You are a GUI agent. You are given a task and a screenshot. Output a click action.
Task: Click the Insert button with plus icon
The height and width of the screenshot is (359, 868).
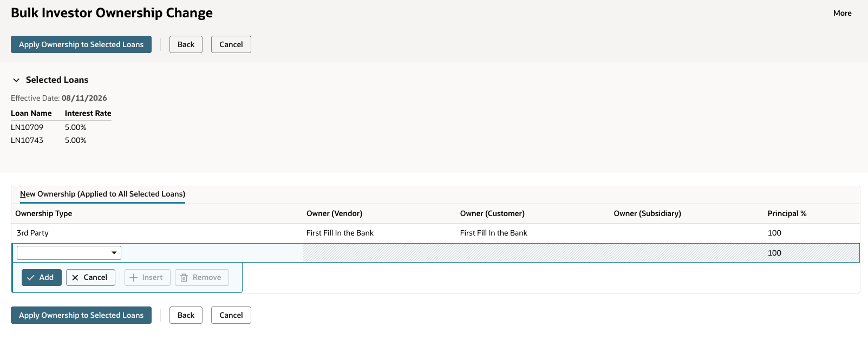(x=147, y=277)
